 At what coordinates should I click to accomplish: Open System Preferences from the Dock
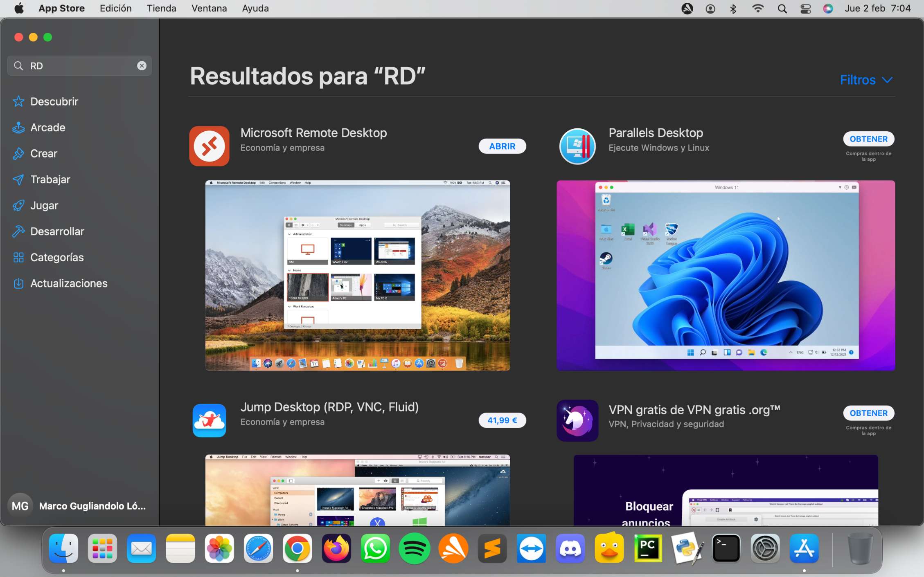pos(765,548)
